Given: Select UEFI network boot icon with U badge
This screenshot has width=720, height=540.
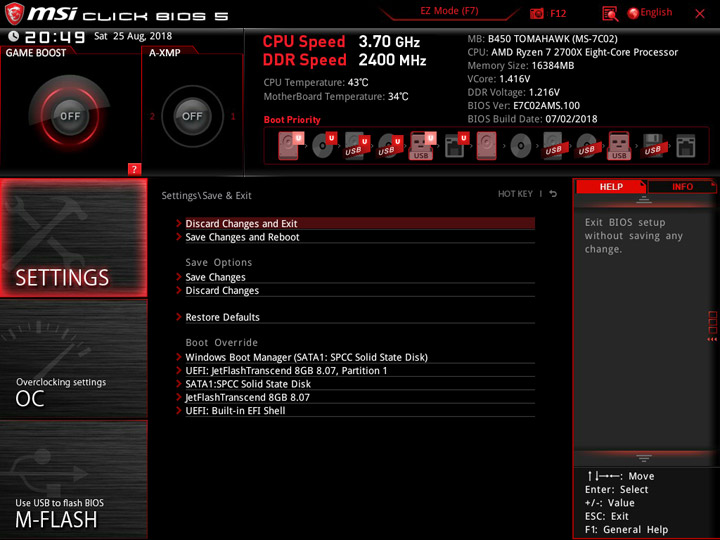Looking at the screenshot, I should pyautogui.click(x=456, y=146).
